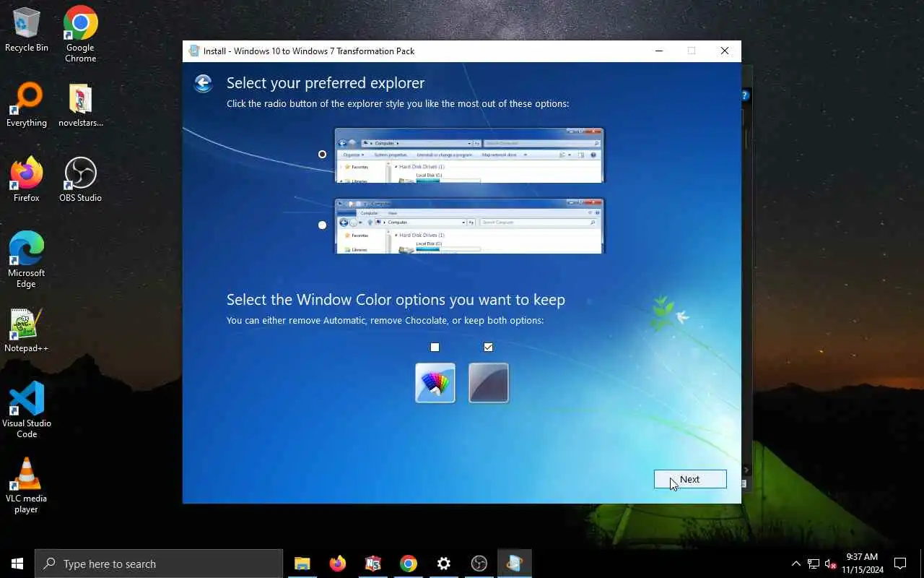
Task: Open the Google Chrome desktop icon
Action: (x=80, y=34)
